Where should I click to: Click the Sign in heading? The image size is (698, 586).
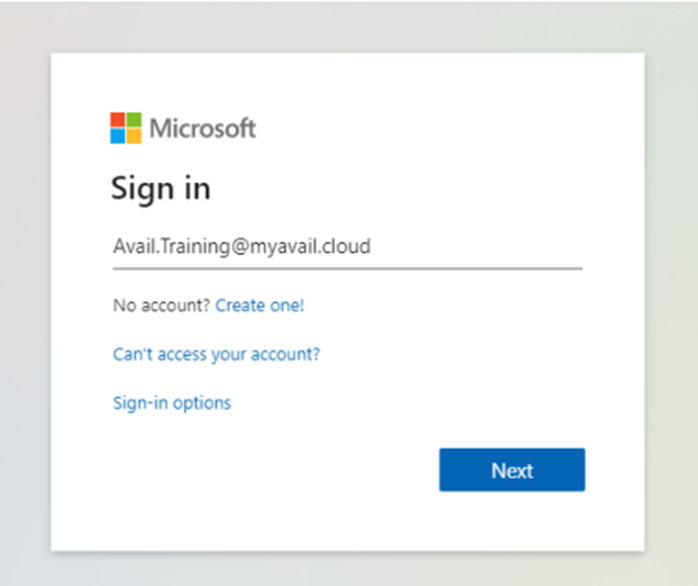[161, 189]
